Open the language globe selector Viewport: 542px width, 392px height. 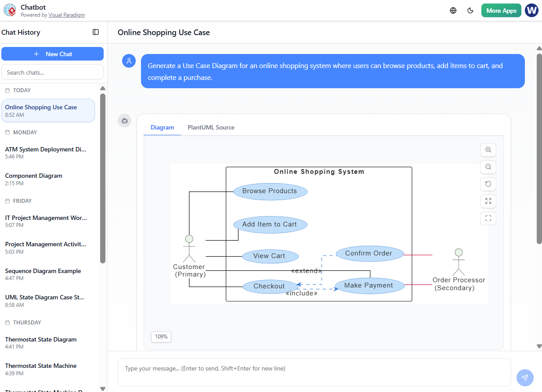(x=453, y=10)
